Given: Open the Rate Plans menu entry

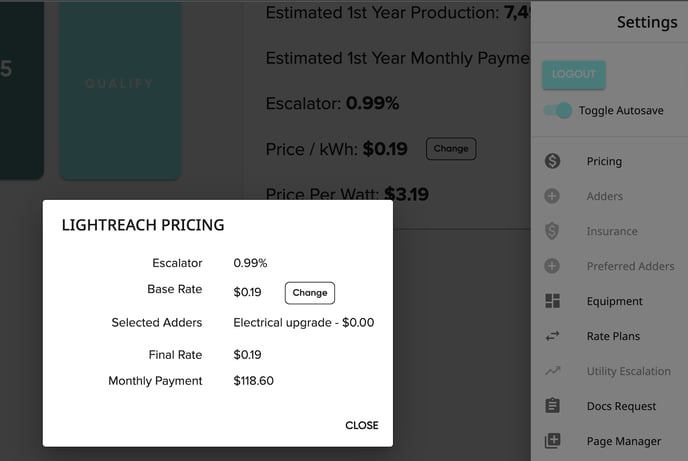Looking at the screenshot, I should (x=613, y=336).
